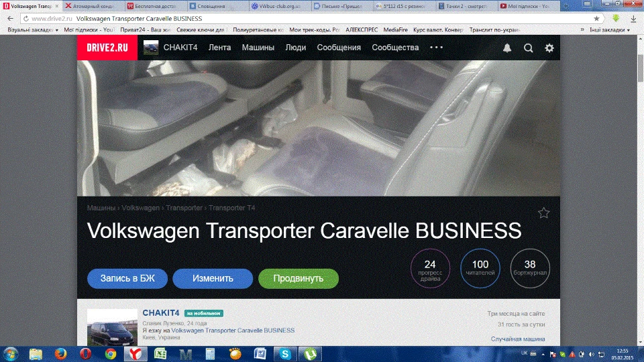Click the green download extension icon
The width and height of the screenshot is (644, 362).
pos(616,18)
